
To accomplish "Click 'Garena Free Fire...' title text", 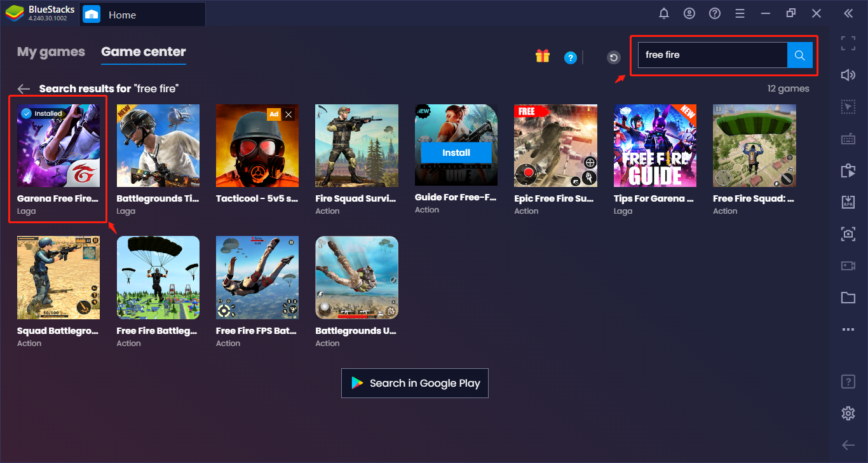I will [58, 198].
